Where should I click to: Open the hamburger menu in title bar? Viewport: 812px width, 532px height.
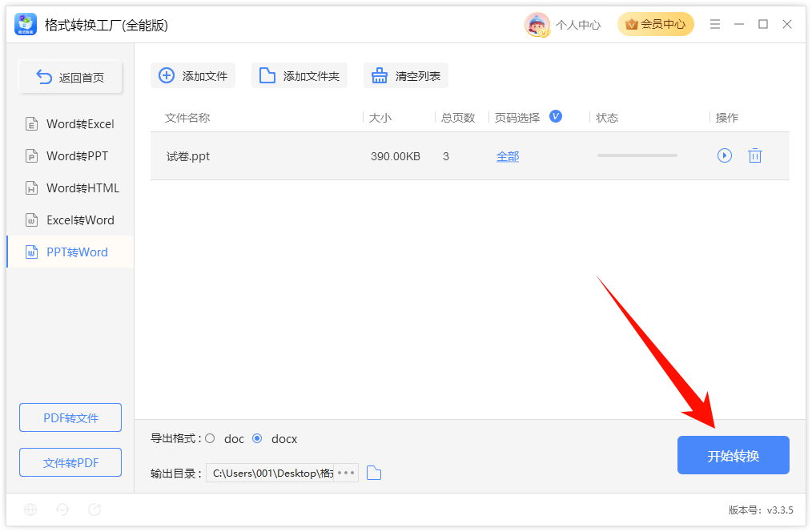pyautogui.click(x=714, y=24)
